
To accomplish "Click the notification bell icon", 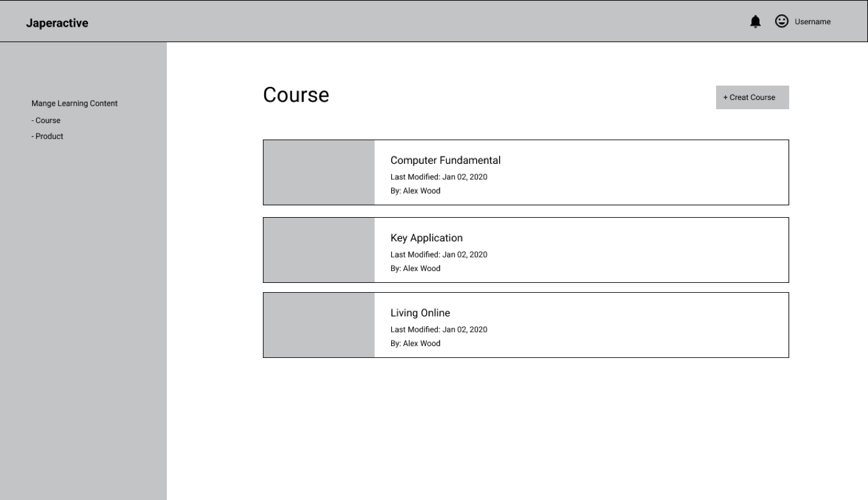I will pyautogui.click(x=755, y=22).
